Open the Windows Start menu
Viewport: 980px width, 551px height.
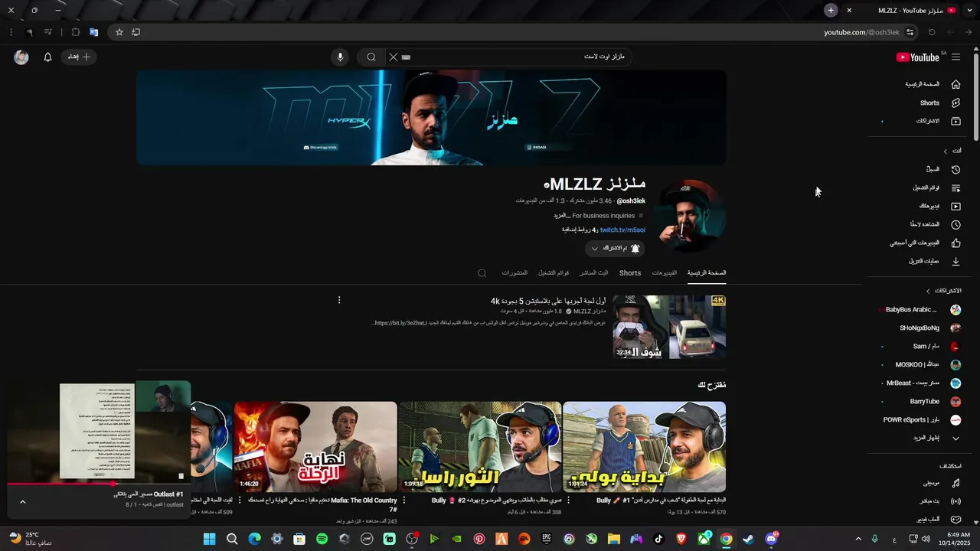(209, 539)
